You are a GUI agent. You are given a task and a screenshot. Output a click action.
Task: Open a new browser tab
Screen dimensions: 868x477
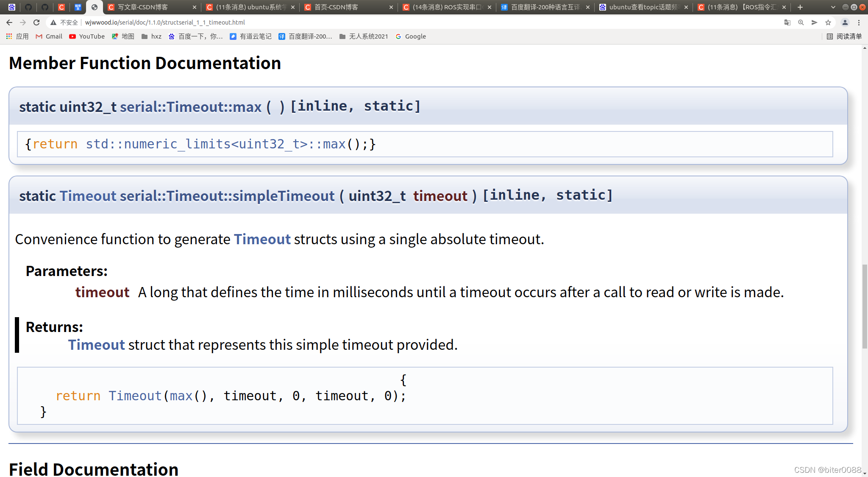click(800, 7)
